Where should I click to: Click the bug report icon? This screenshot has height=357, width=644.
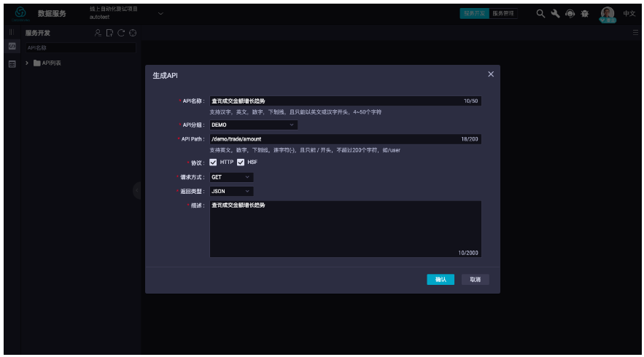point(584,14)
